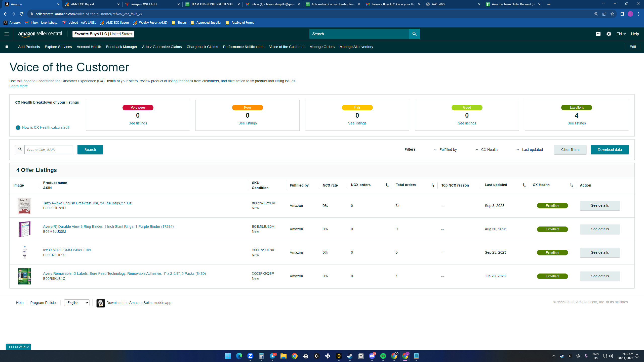This screenshot has width=644, height=362.
Task: Open Spotify from the Windows taskbar
Action: 383,356
